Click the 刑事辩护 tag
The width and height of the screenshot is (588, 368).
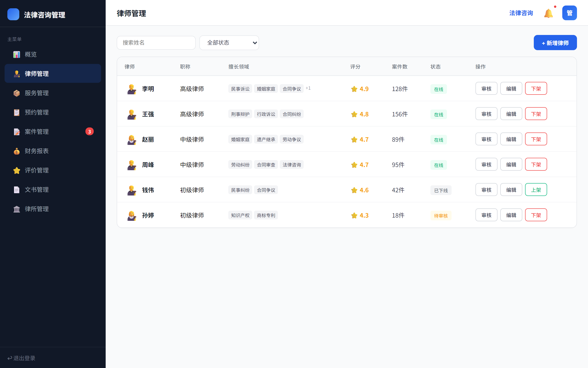tap(240, 114)
